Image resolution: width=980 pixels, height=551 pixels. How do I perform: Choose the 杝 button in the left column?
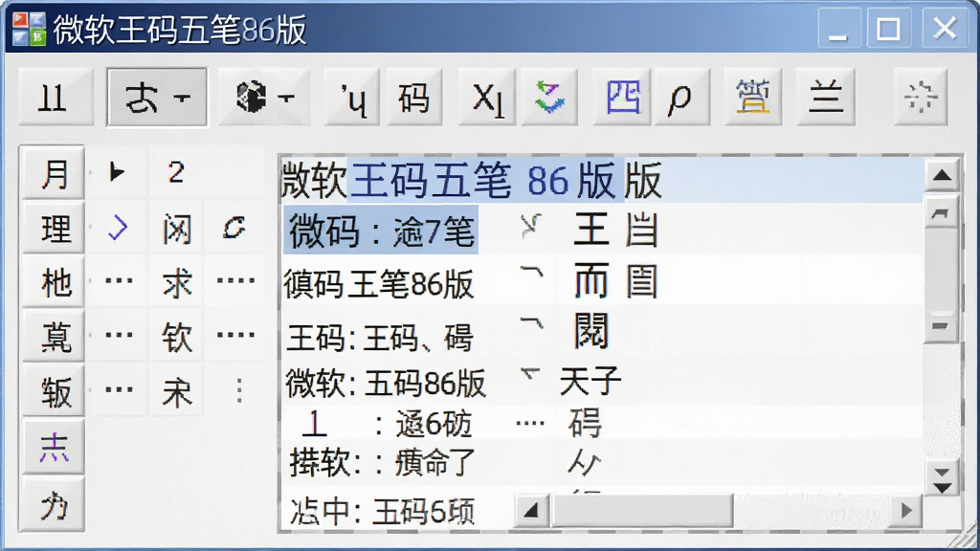point(54,282)
